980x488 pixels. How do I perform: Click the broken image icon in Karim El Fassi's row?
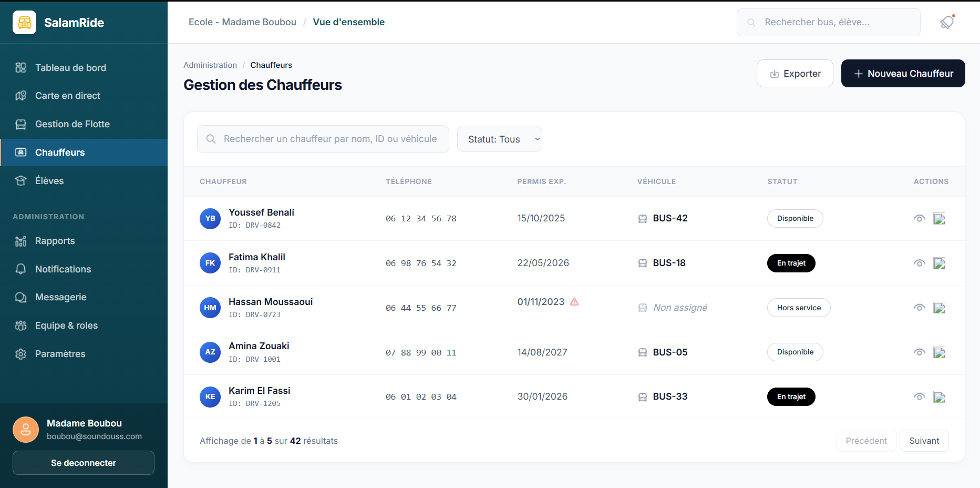pyautogui.click(x=939, y=397)
